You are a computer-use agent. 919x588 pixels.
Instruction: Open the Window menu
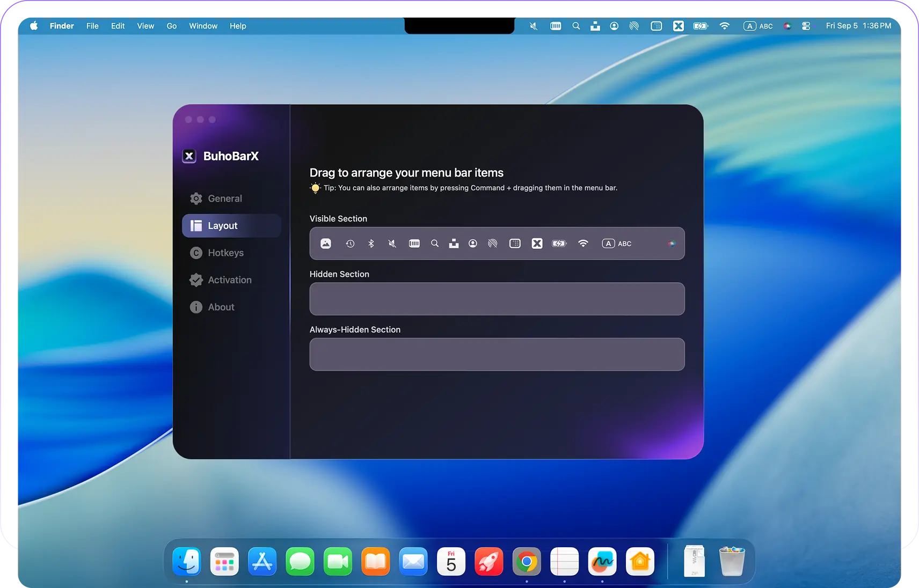[203, 26]
